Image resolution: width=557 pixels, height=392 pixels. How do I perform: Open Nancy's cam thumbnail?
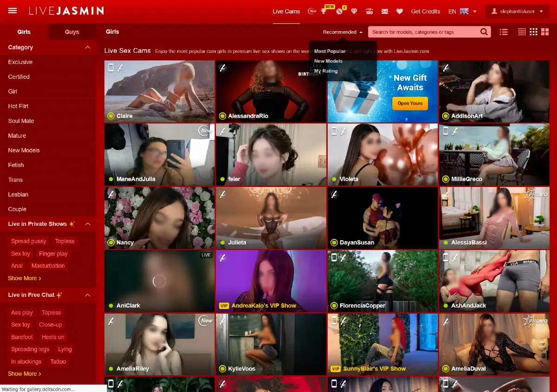tap(160, 218)
